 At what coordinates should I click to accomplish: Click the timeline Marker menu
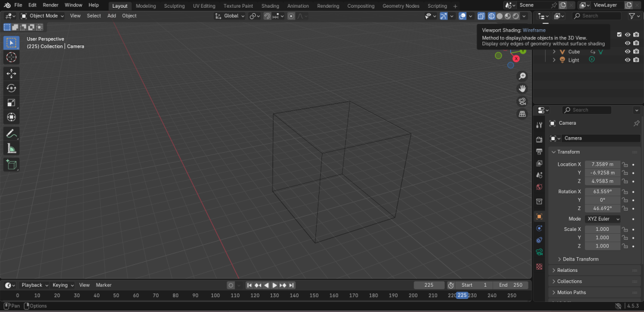point(104,285)
